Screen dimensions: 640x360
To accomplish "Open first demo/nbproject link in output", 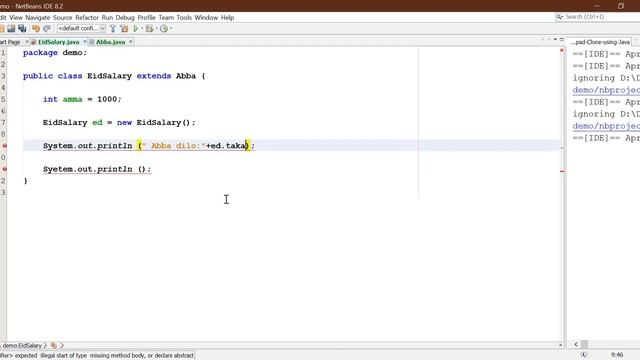I will (x=606, y=90).
